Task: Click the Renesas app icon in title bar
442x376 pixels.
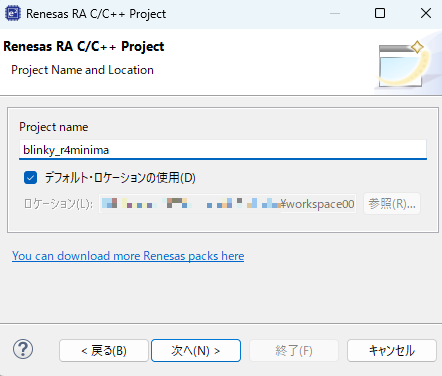Action: coord(13,14)
